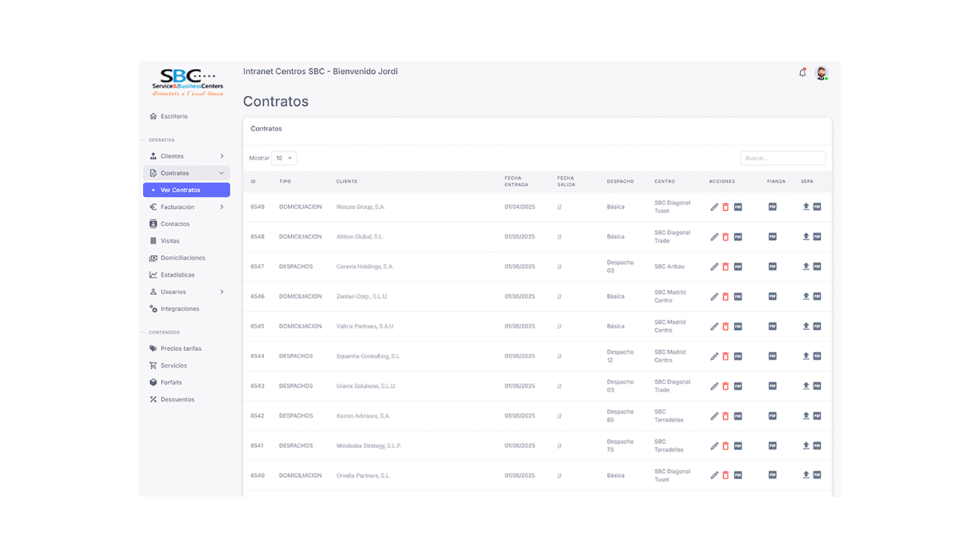
Task: Click the Buscar search input field
Action: [x=783, y=158]
